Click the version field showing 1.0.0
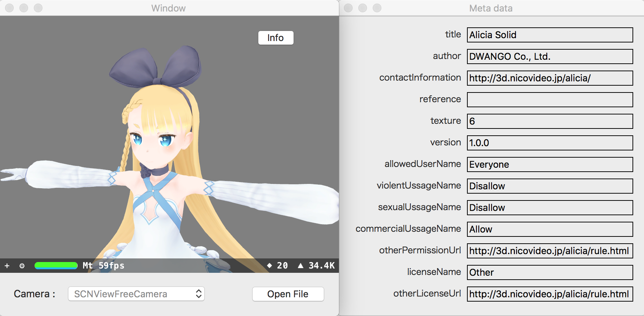 [x=550, y=143]
